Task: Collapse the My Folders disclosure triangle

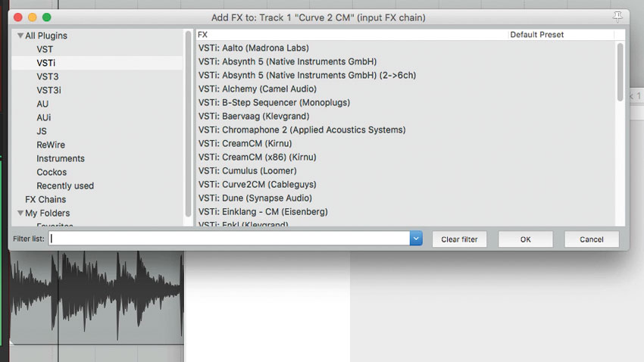Action: coord(20,213)
